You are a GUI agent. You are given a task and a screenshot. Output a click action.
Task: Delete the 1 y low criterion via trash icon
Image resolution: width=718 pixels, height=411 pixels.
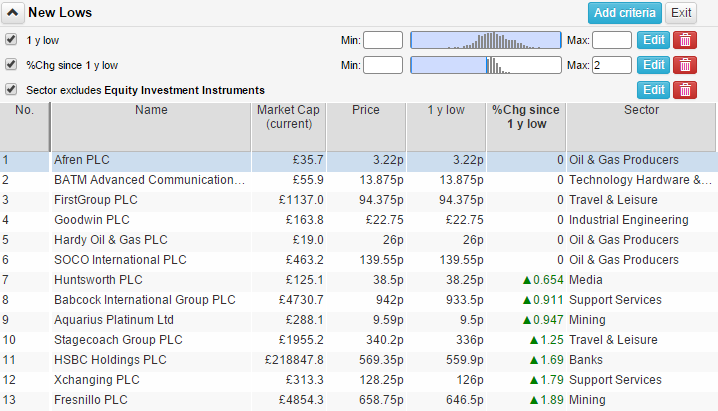pyautogui.click(x=685, y=40)
